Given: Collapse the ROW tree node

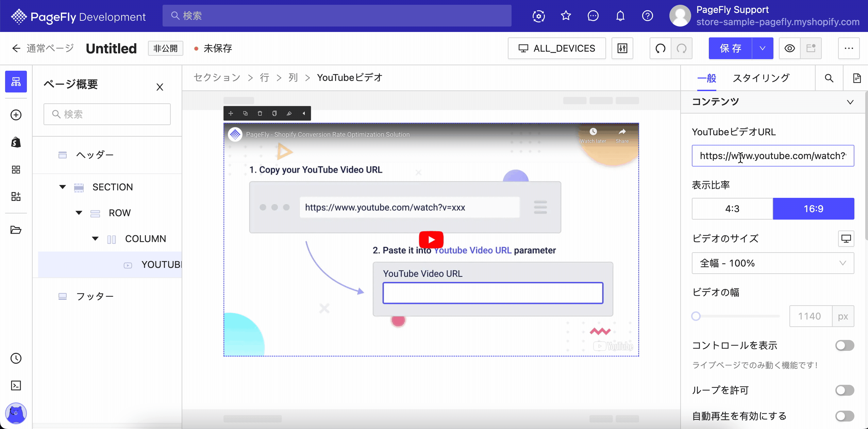Looking at the screenshot, I should pyautogui.click(x=79, y=213).
